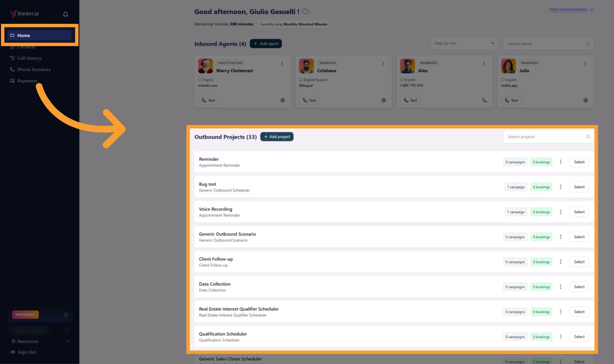Open options for Real Estate Interest Qualifier project

[x=561, y=312]
